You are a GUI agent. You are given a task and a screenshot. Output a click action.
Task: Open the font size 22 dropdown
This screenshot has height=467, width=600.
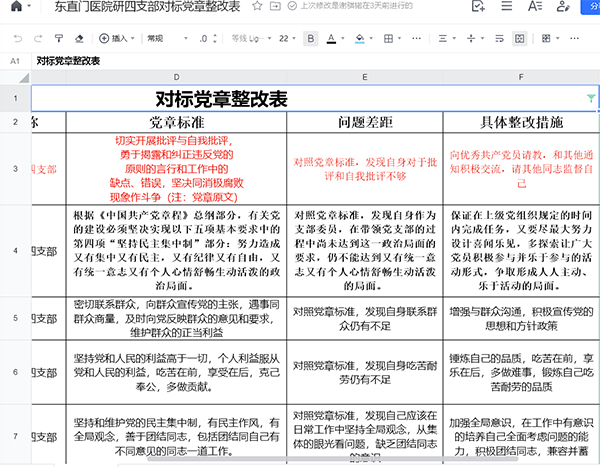pos(287,39)
